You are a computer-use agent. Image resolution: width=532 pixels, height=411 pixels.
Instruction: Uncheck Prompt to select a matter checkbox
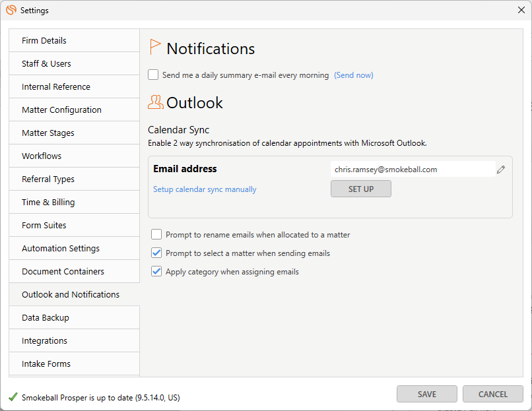coord(156,253)
